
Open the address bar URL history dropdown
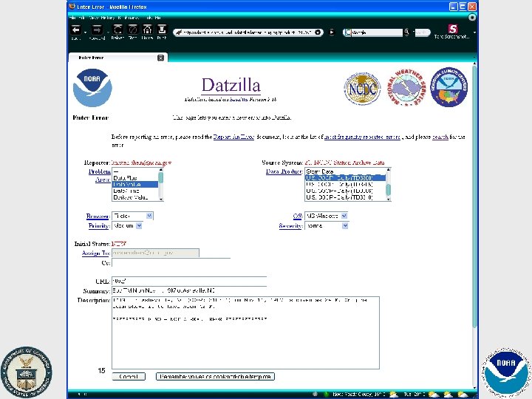(318, 33)
